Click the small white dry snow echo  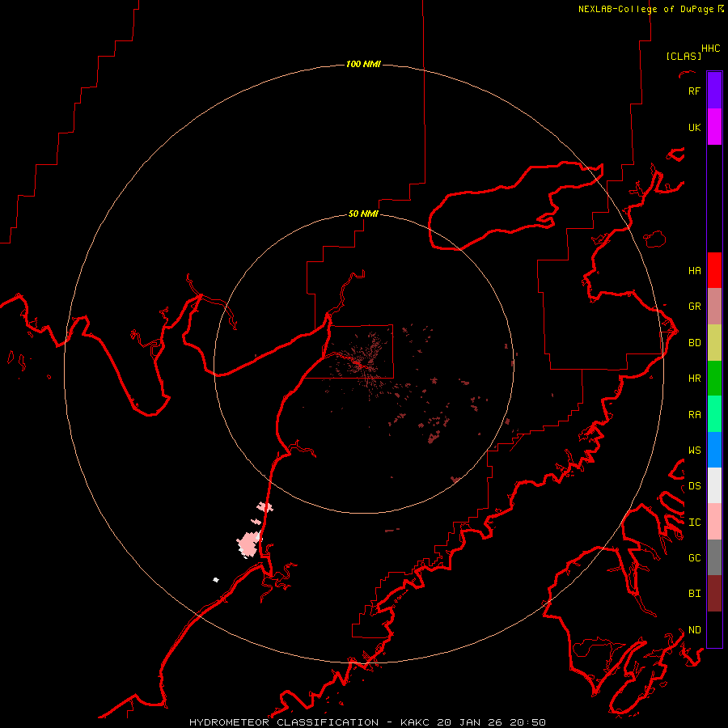(x=215, y=579)
